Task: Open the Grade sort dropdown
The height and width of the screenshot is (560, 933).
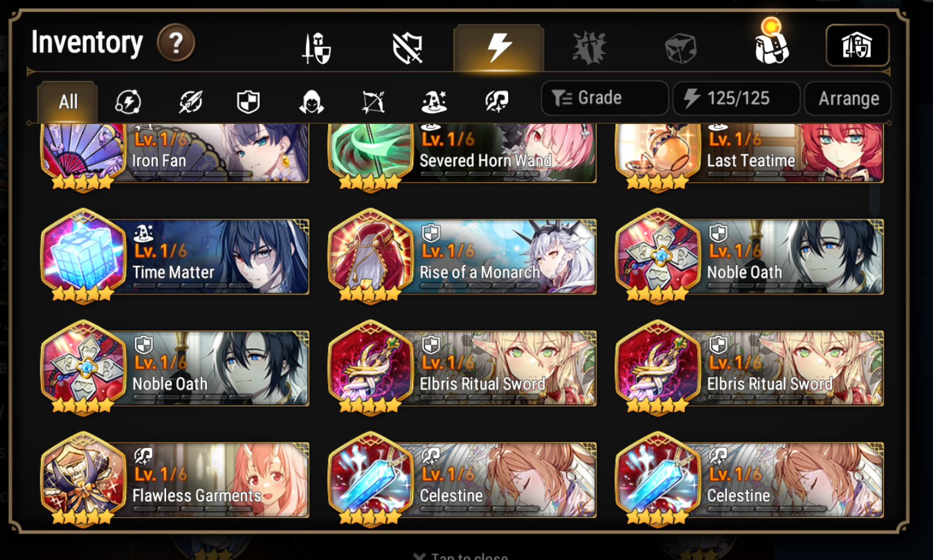Action: [605, 98]
